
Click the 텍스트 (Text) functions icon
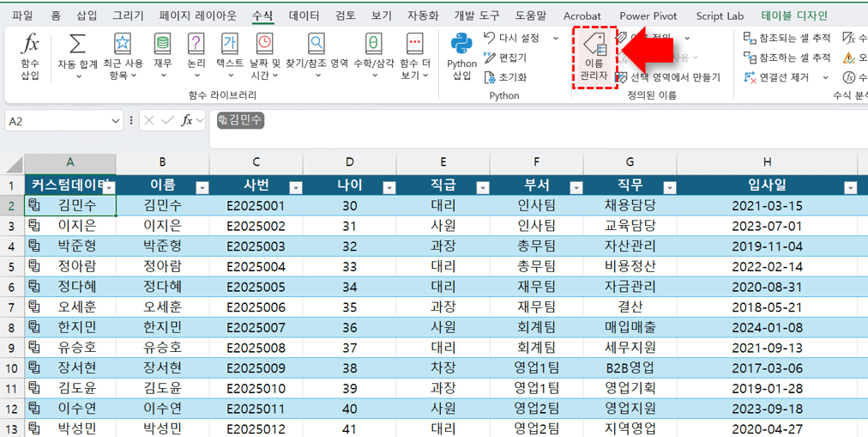(x=230, y=45)
